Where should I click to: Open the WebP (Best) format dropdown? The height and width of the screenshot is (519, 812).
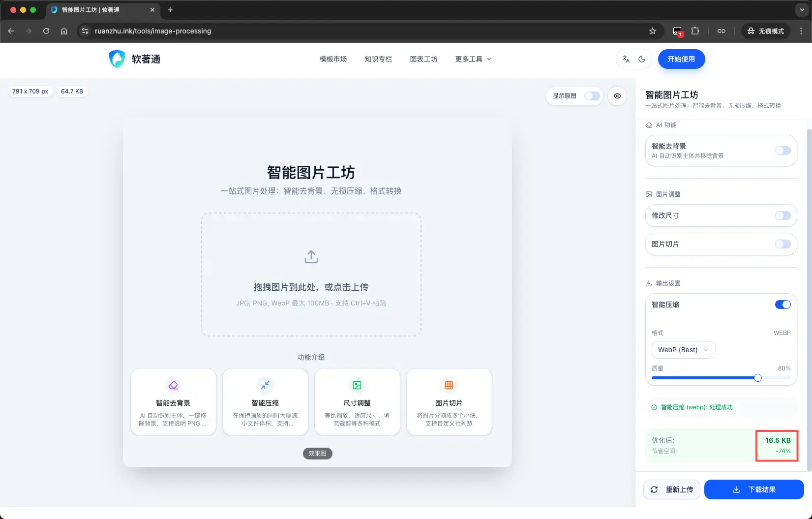(683, 350)
